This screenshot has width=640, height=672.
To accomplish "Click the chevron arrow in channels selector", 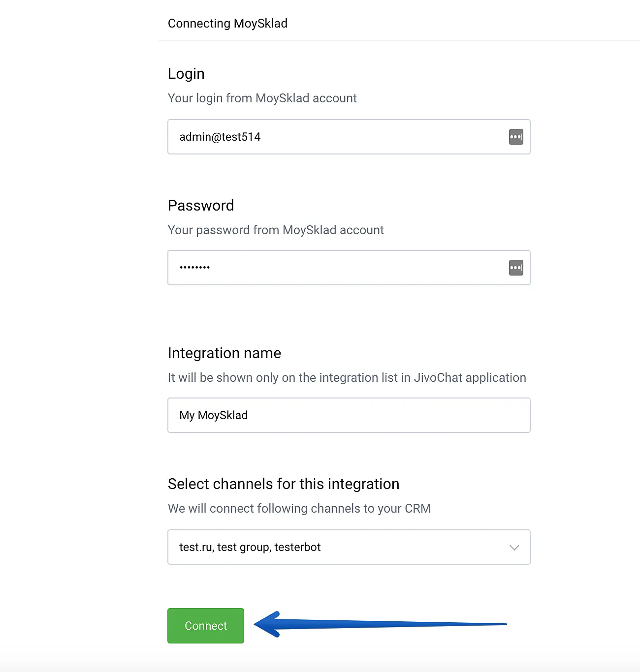I will pos(514,548).
